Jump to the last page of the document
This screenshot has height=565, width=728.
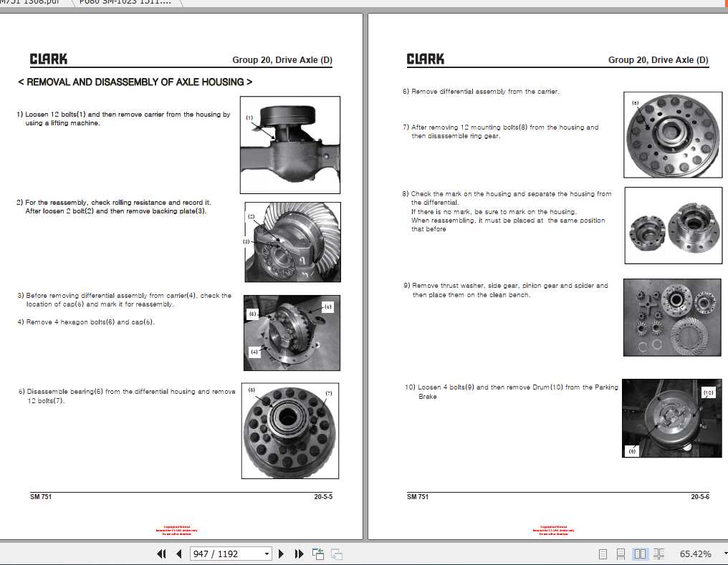point(299,554)
